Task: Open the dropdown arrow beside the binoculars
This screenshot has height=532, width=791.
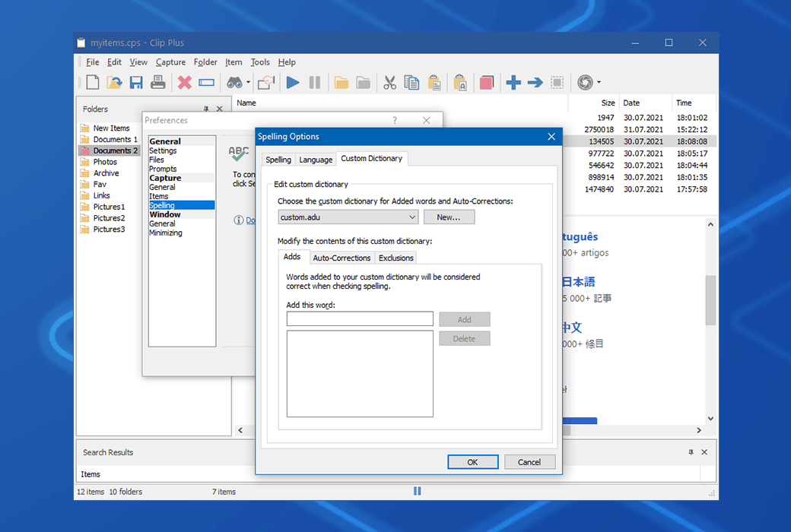Action: 248,82
